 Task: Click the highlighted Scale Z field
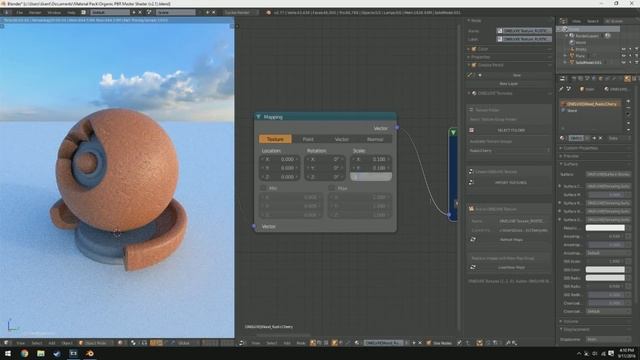[x=371, y=177]
